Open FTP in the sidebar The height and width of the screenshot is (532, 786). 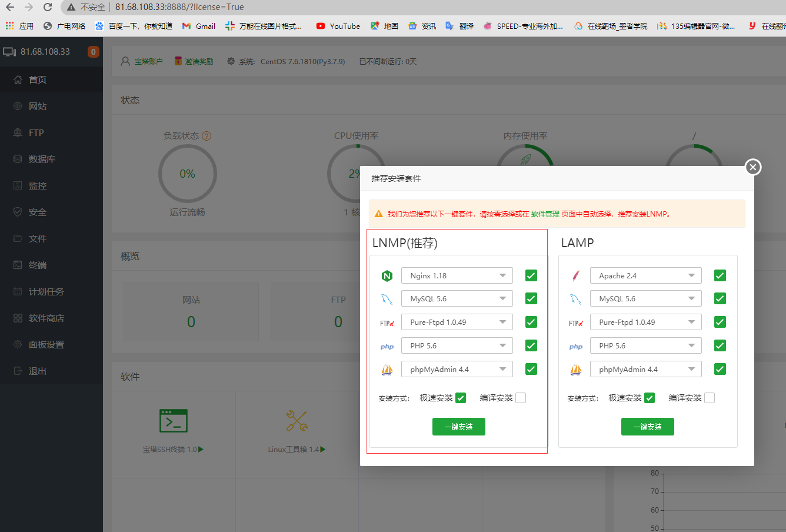tap(51, 132)
